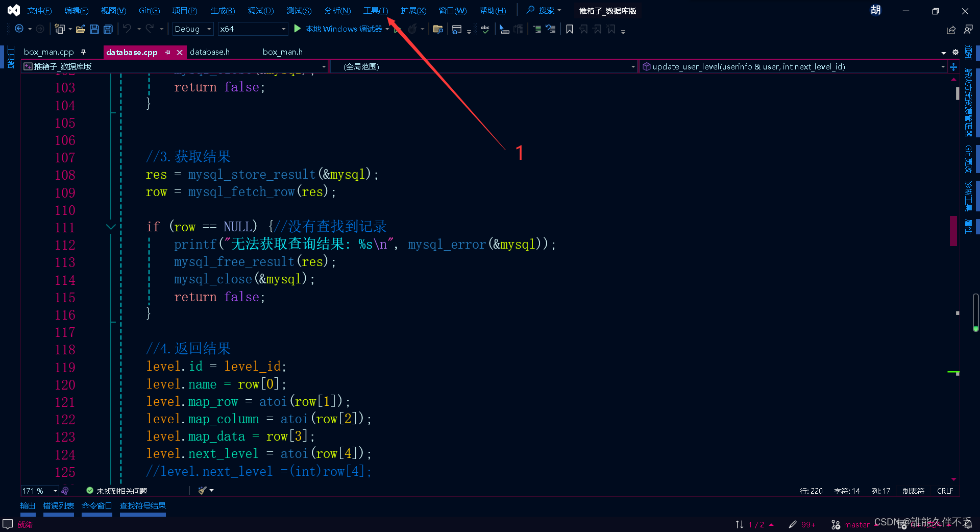Screen dimensions: 980x532
Task: Click the 未找到相关问题 status indicator
Action: (x=117, y=491)
